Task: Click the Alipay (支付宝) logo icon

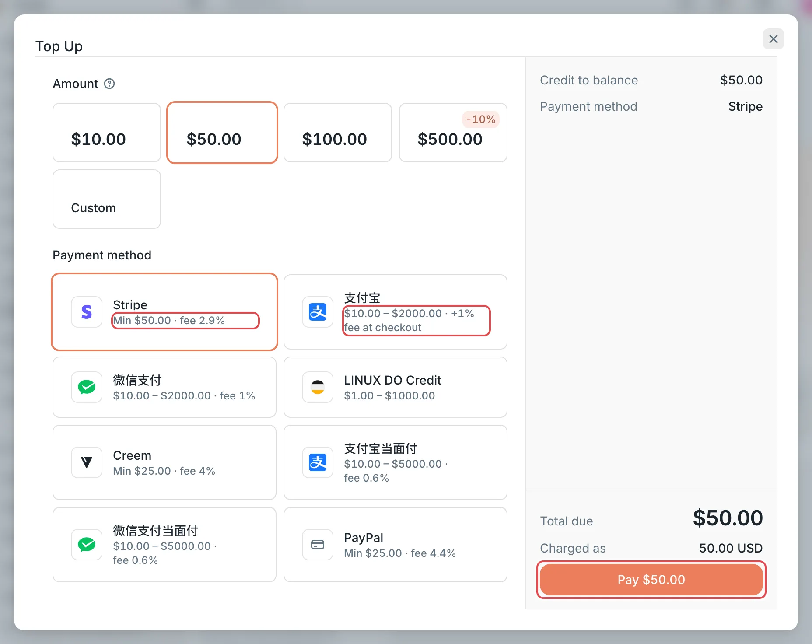Action: click(318, 312)
